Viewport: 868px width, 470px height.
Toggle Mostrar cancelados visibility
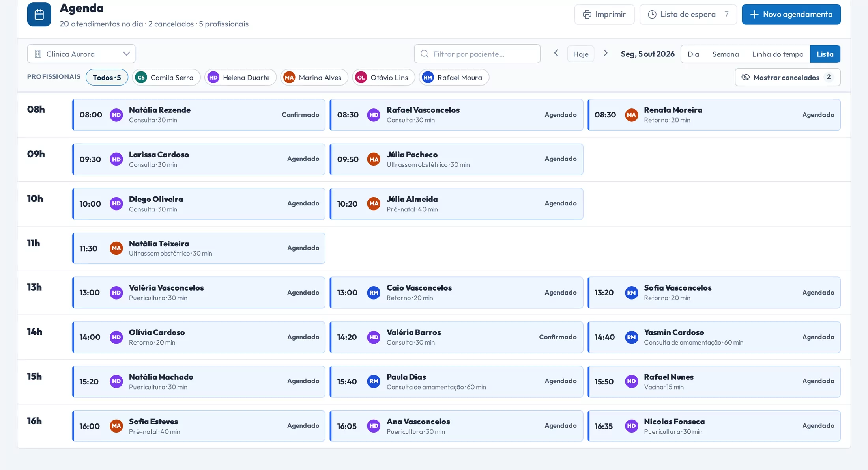tap(788, 77)
